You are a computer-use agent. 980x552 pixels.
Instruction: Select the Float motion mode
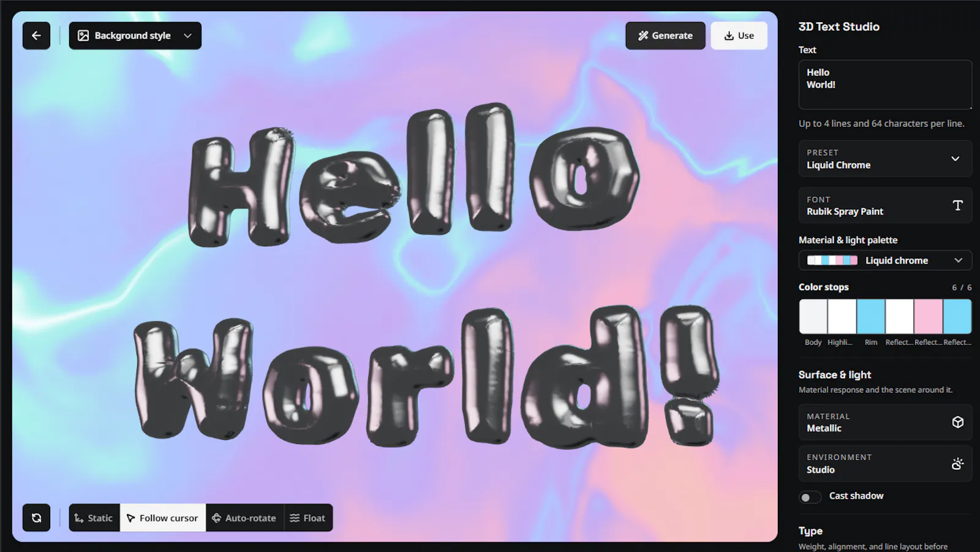(x=308, y=518)
